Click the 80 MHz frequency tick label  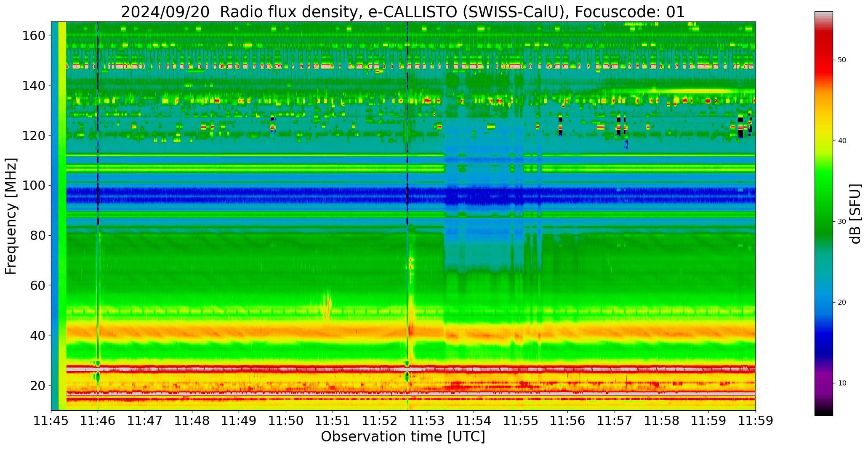click(x=38, y=236)
